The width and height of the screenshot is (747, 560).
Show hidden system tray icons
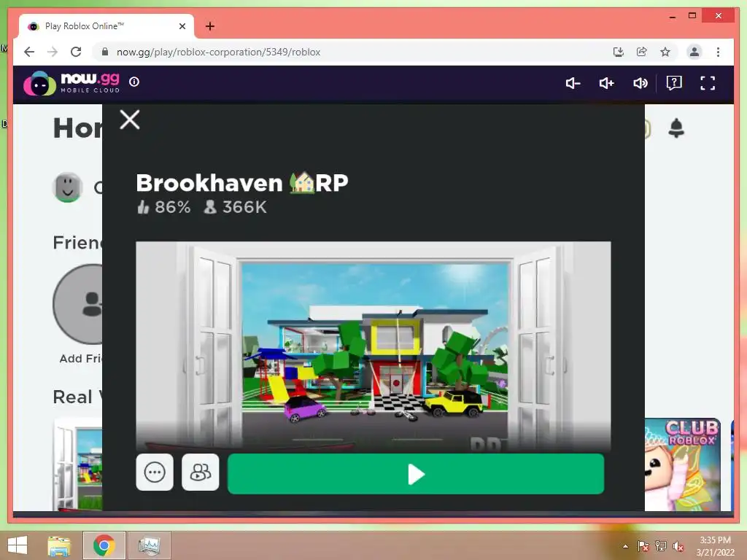(x=625, y=546)
